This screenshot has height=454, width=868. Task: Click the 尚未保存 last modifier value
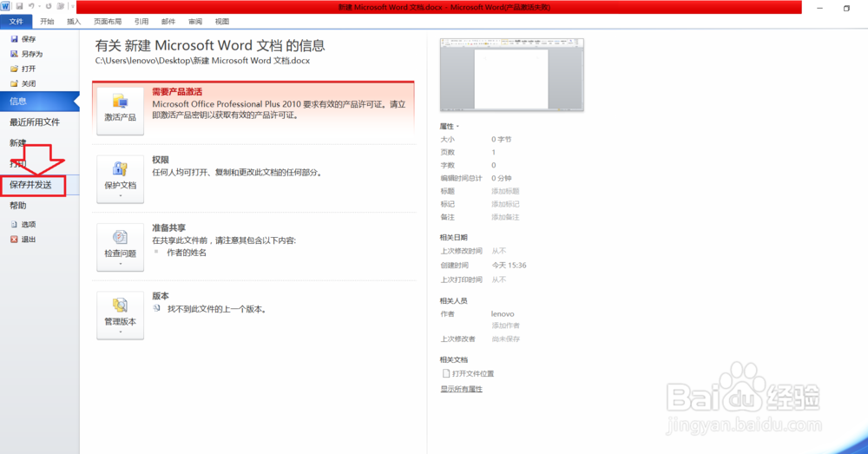[505, 339]
